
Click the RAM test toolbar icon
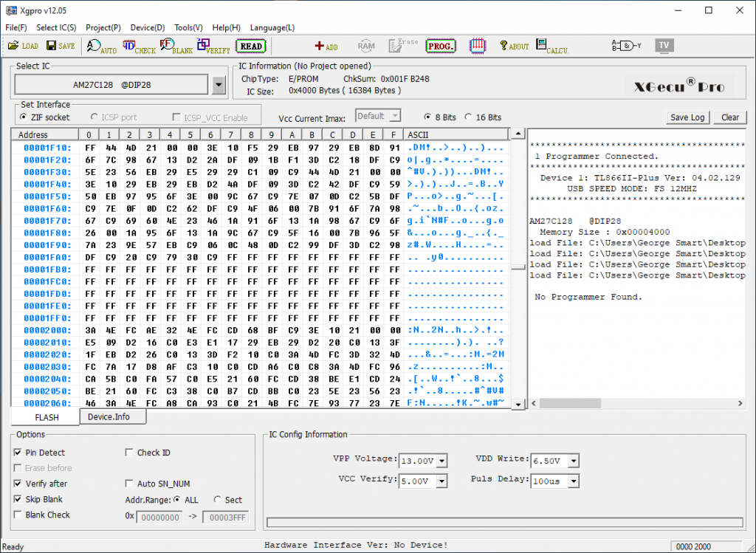[366, 47]
